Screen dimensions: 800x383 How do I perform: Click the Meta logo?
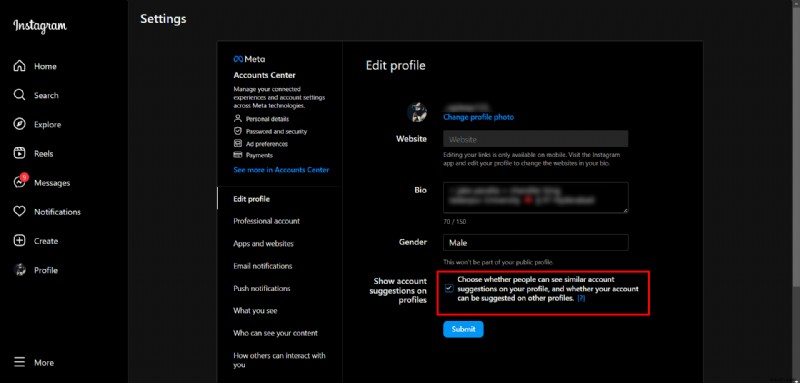pos(249,59)
